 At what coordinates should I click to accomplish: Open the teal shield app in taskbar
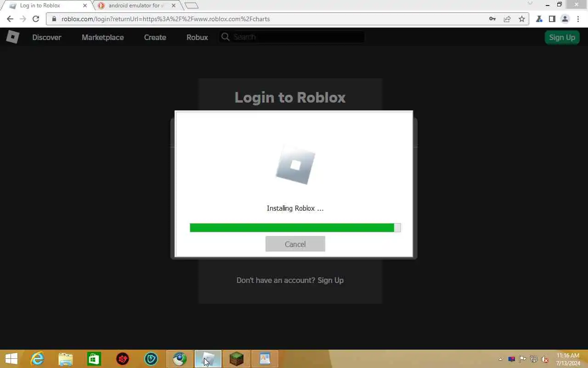tap(151, 359)
